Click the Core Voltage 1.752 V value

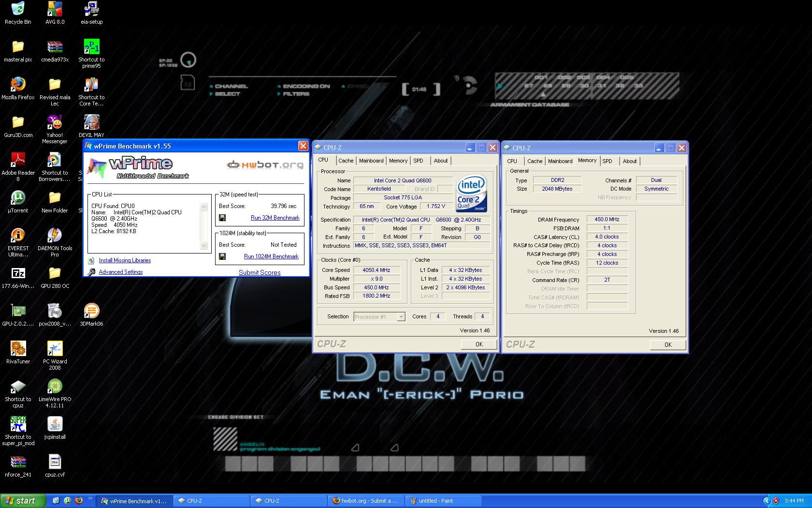(x=436, y=206)
